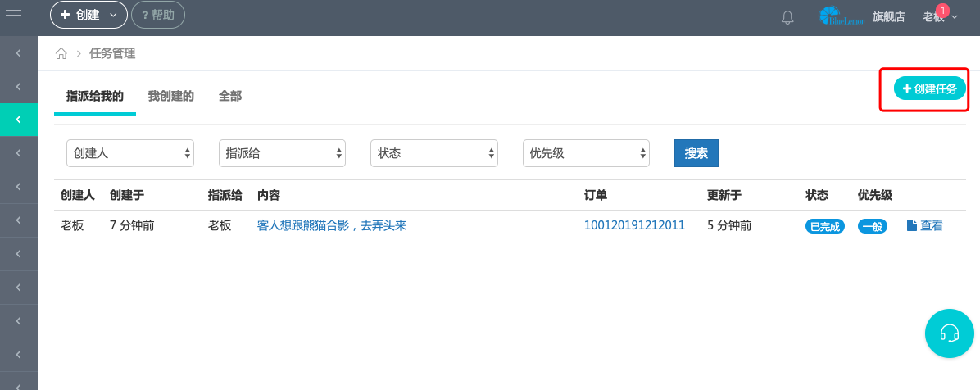Viewport: 980px width, 390px height.
Task: Click the 创建任务 button
Action: [929, 88]
